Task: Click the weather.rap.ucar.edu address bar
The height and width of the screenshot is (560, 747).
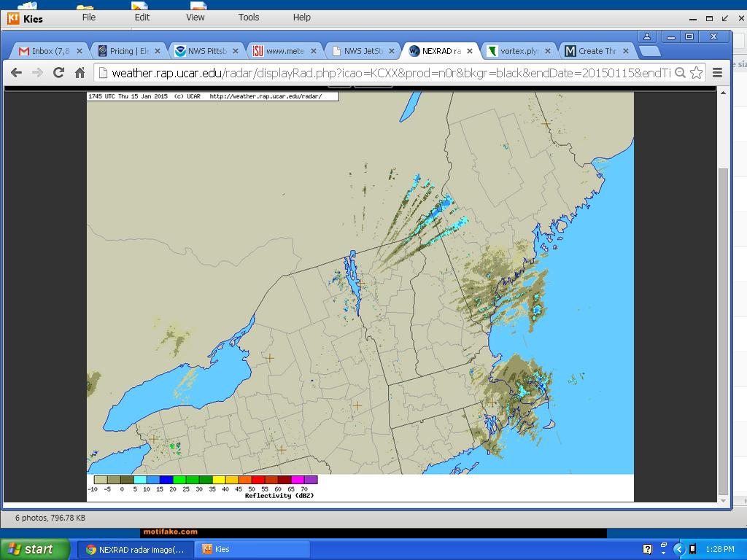Action: point(387,73)
